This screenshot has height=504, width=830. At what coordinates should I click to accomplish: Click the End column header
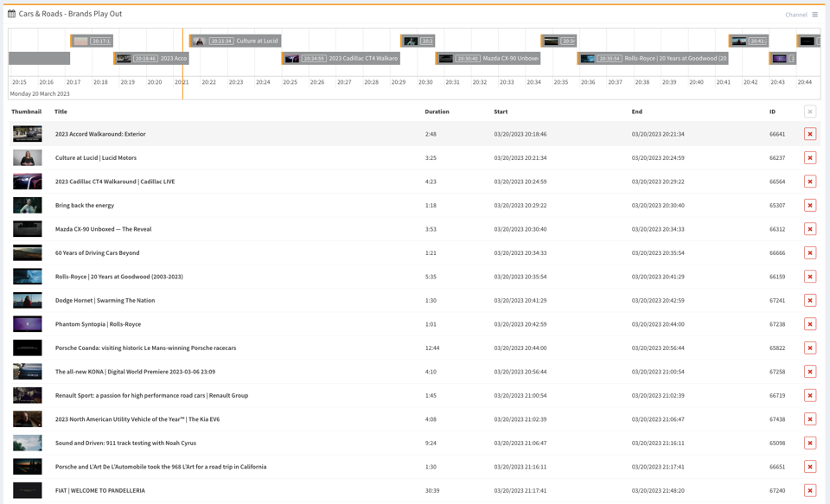click(637, 112)
